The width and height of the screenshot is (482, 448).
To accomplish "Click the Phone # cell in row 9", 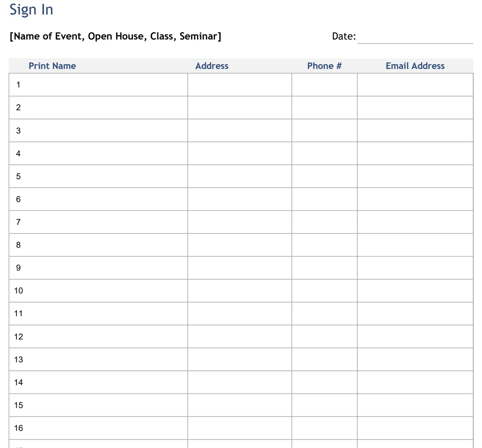I will click(325, 267).
